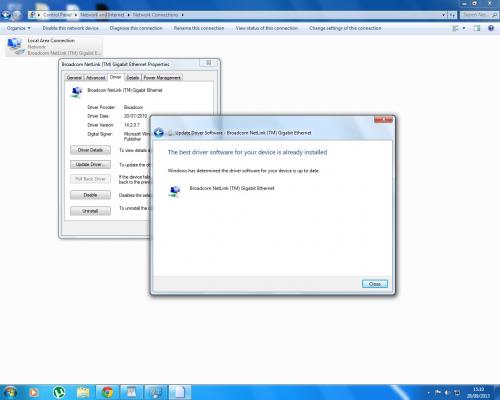This screenshot has width=500, height=400.
Task: Click the back arrow in Update Driver Software
Action: pos(159,133)
